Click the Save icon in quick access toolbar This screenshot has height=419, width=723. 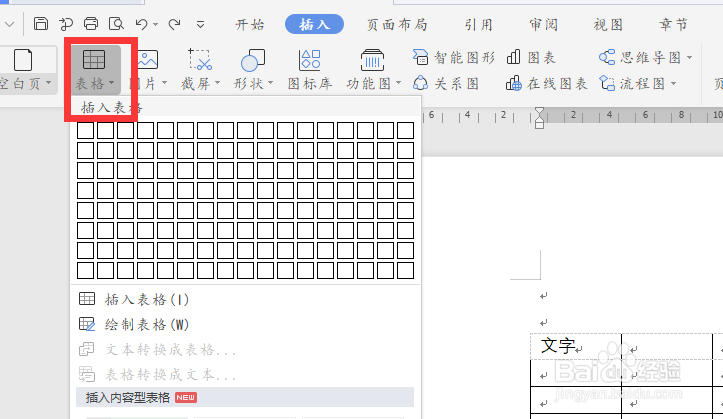pyautogui.click(x=41, y=24)
